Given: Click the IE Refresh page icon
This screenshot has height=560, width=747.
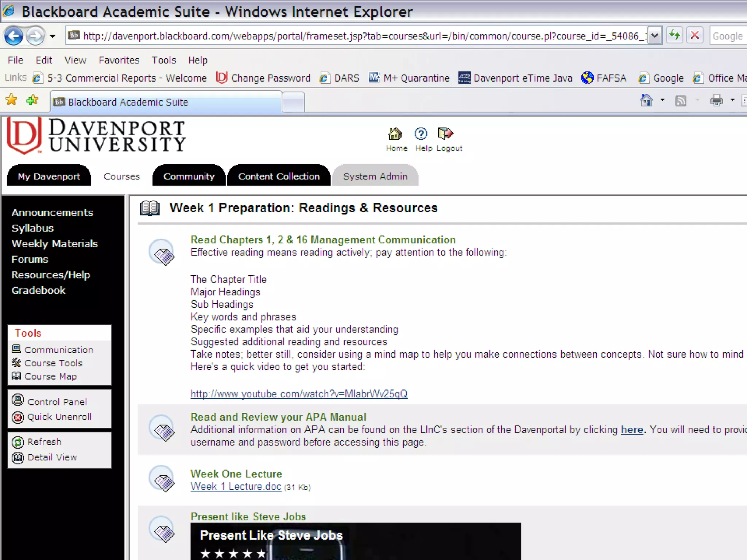Looking at the screenshot, I should coord(674,36).
